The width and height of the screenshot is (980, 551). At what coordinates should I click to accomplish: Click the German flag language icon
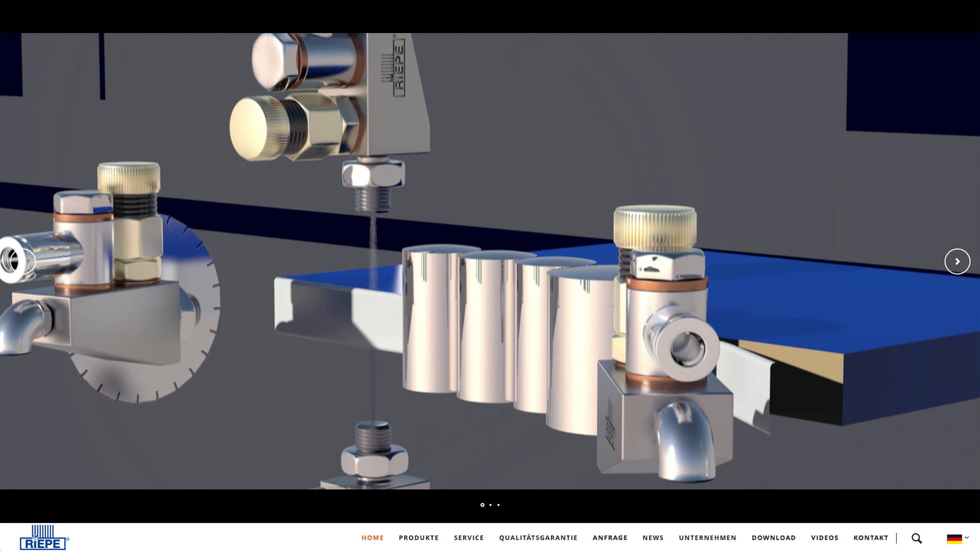tap(954, 539)
